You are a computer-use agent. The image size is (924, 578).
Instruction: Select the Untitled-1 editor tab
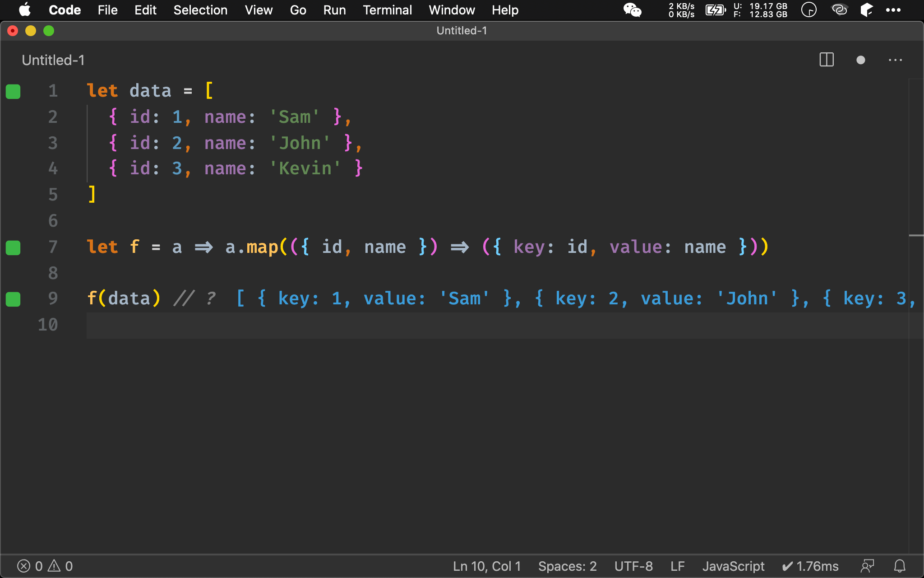coord(53,60)
